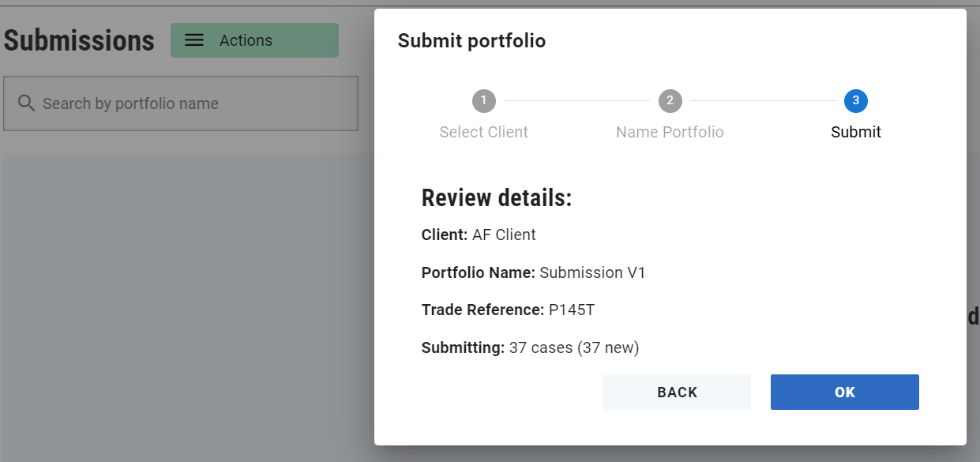Click the hamburger icon in Actions button
This screenshot has width=980, height=462.
(x=194, y=40)
